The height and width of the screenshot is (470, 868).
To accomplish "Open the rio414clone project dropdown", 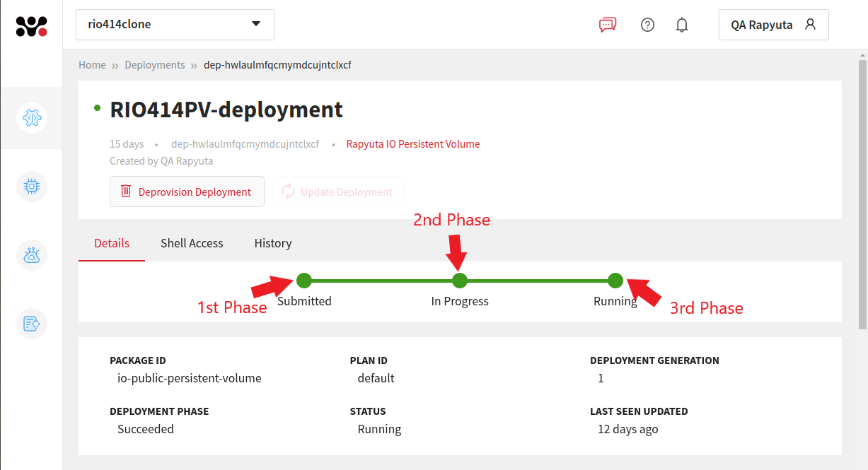I will 175,25.
